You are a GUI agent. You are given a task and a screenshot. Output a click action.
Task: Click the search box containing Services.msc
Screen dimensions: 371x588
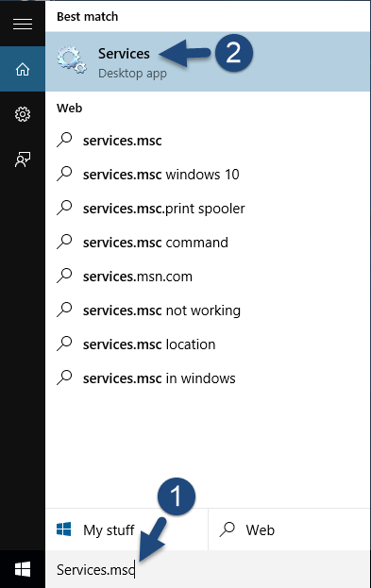pyautogui.click(x=208, y=569)
